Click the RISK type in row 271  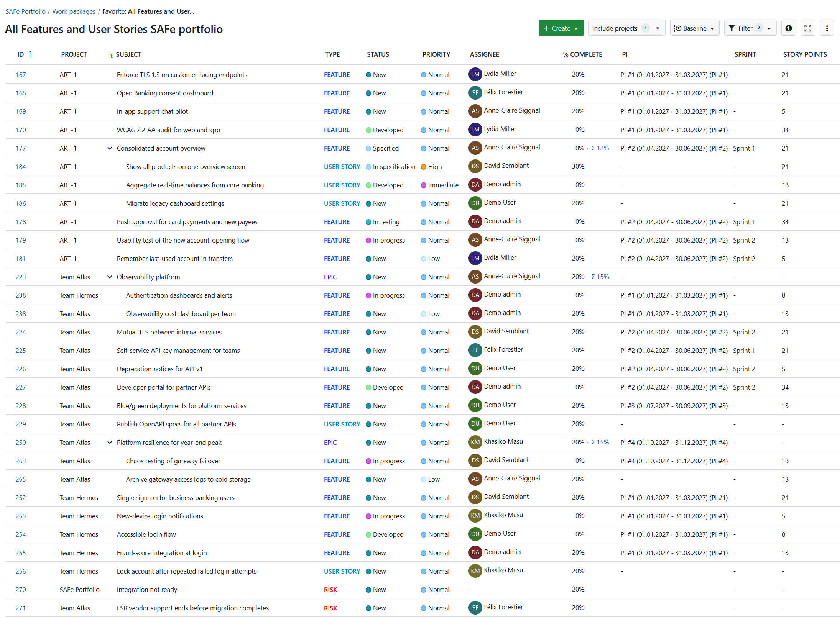pos(330,608)
